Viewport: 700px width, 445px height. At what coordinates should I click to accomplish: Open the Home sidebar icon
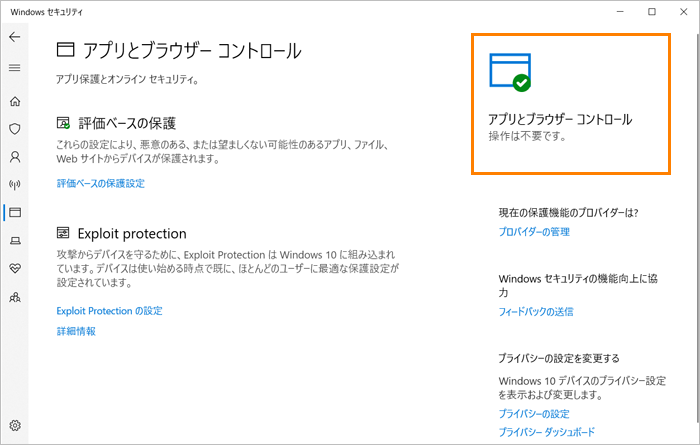point(15,101)
